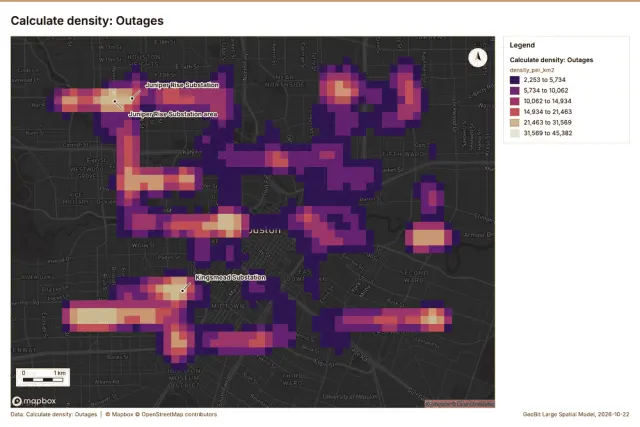Click the University of Houston map label

349,397
